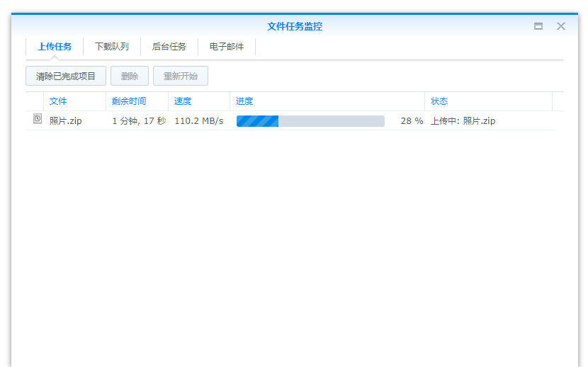This screenshot has height=367, width=588.
Task: Click the clock status icon beside 照片.zip
Action: coord(38,119)
